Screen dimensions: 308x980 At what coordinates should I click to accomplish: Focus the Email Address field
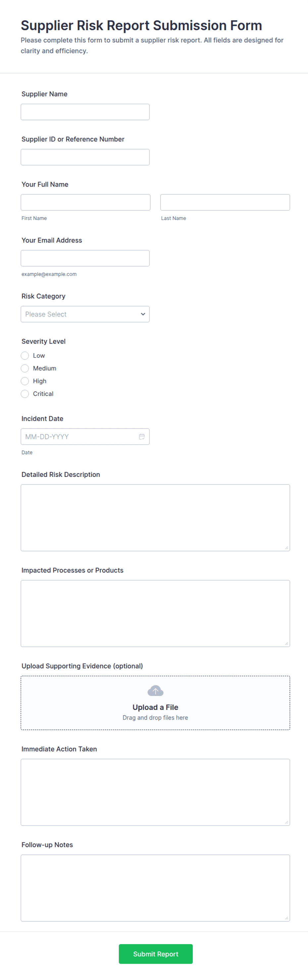(x=85, y=258)
